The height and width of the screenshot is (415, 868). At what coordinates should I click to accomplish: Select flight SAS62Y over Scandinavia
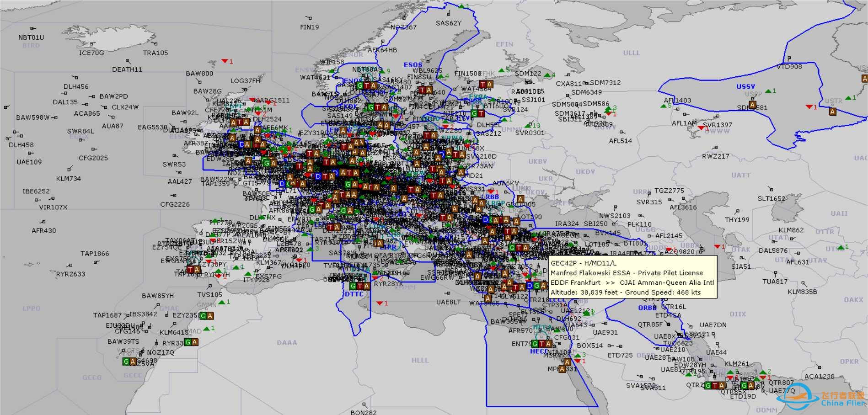tap(449, 23)
